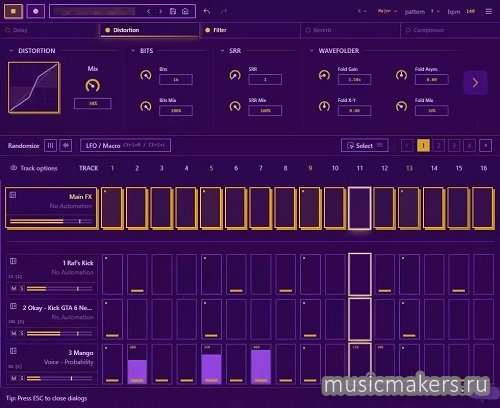The image size is (500, 408).
Task: Click the record button
Action: point(35,11)
